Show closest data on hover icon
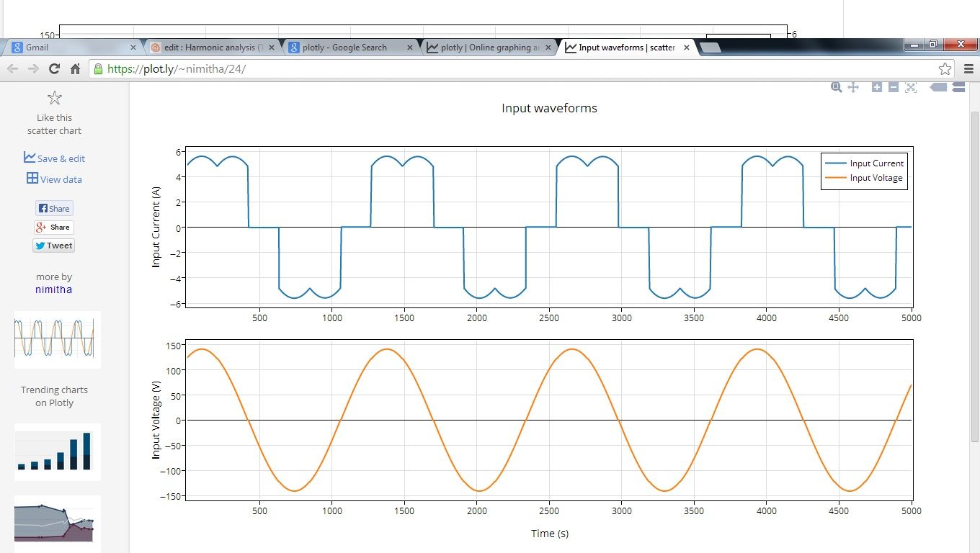Screen dimensions: 980x553 (938, 87)
